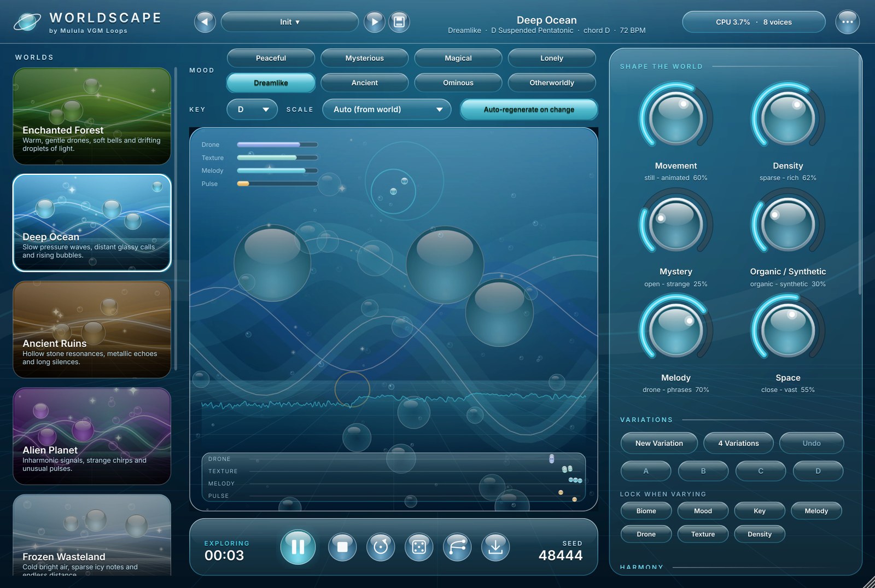Load the next preset
The width and height of the screenshot is (875, 588).
point(375,22)
